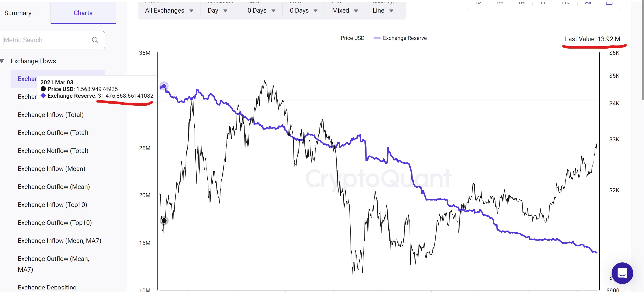Click the magnifier icon in Metric Search
Screen dimensions: 644x292
click(x=95, y=40)
